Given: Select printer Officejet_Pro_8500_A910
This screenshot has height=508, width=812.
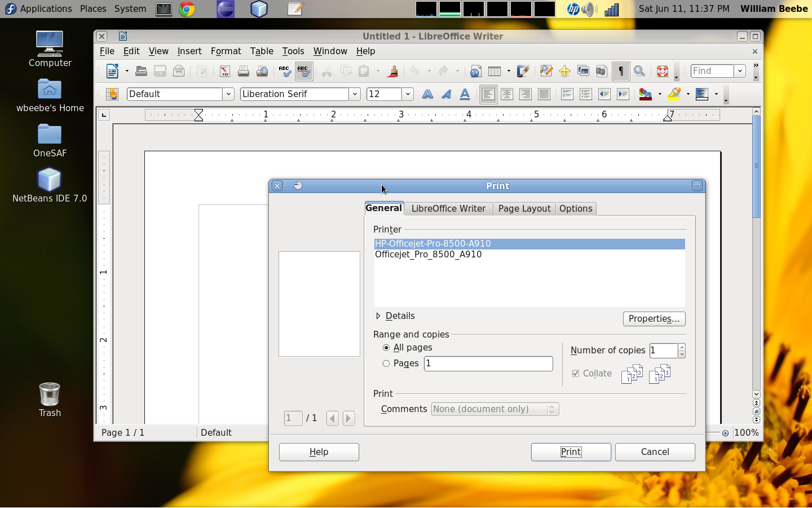Looking at the screenshot, I should (529, 255).
